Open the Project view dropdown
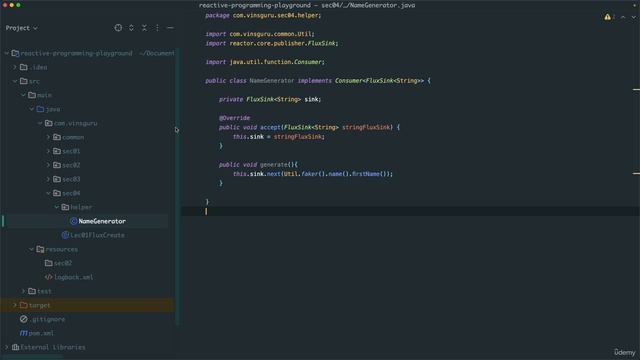Image resolution: width=640 pixels, height=360 pixels. 21,28
